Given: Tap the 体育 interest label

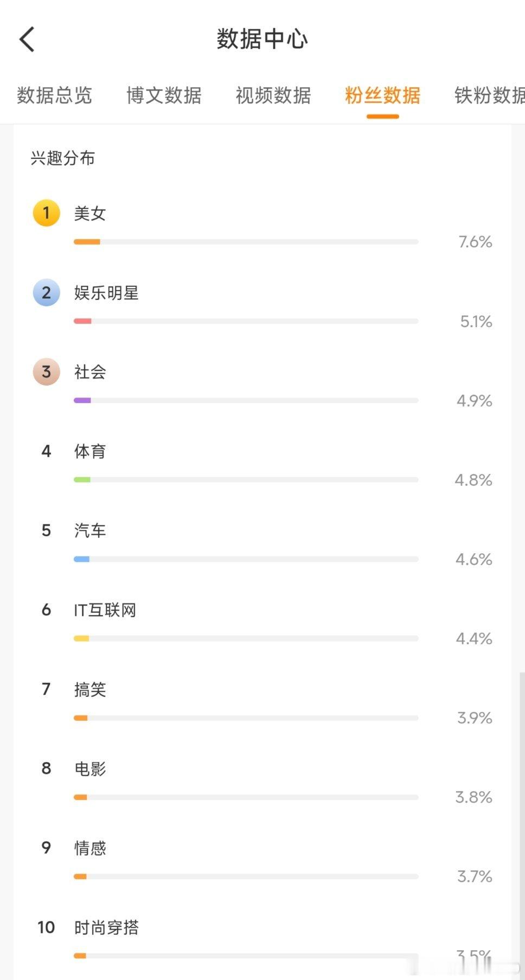Looking at the screenshot, I should 90,451.
